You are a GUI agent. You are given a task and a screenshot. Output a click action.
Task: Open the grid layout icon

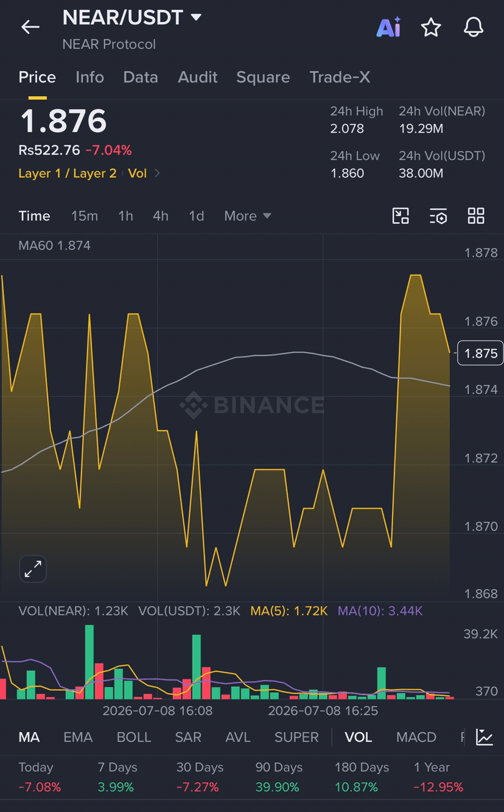pyautogui.click(x=476, y=216)
